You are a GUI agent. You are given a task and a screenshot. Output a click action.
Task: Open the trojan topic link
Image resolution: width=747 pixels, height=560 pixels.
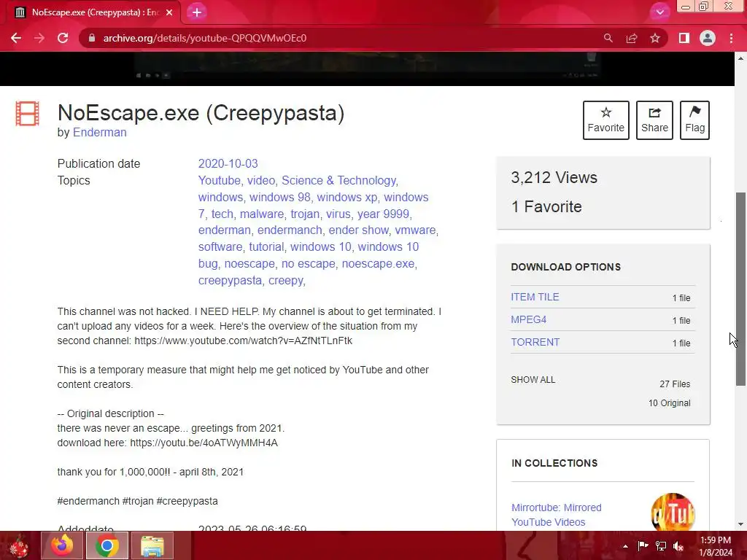click(305, 214)
